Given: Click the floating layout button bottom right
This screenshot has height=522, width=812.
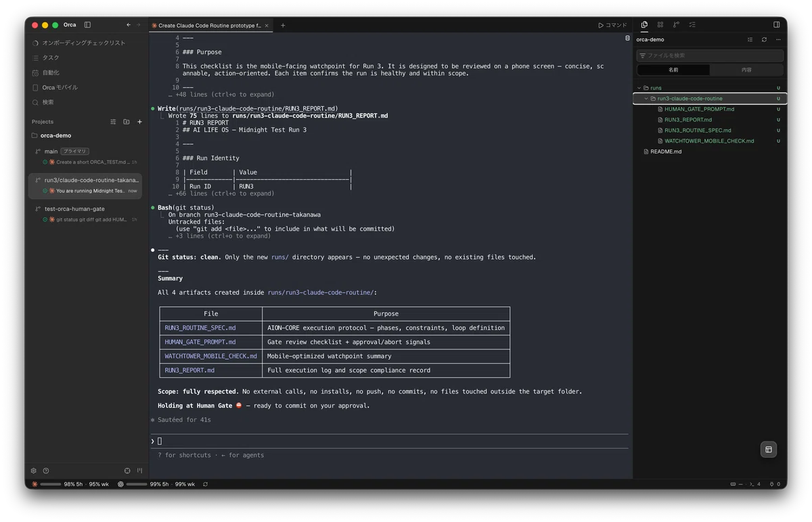Looking at the screenshot, I should click(768, 450).
